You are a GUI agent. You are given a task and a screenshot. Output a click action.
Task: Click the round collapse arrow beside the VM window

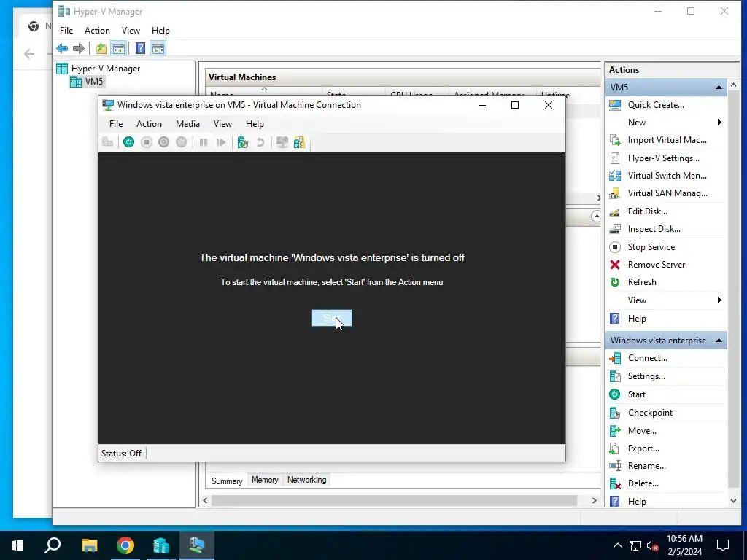click(x=596, y=216)
